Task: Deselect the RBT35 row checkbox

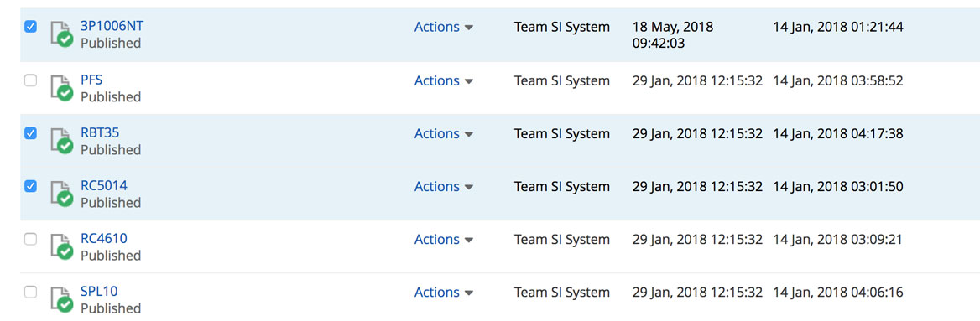Action: click(30, 133)
